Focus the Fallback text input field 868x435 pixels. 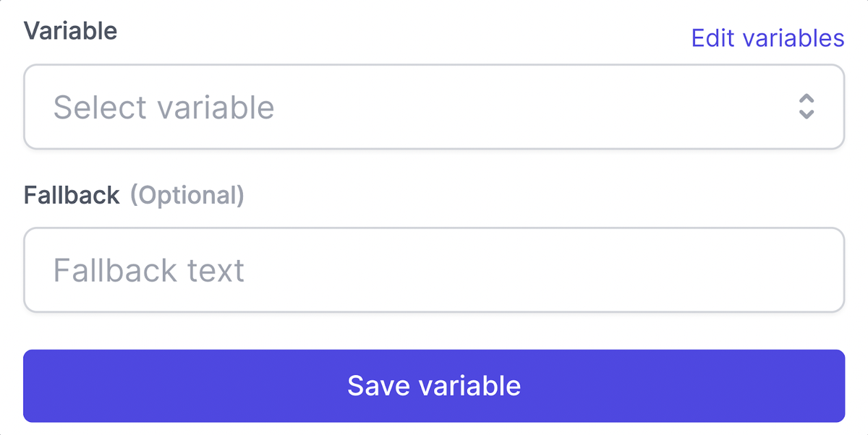[433, 270]
